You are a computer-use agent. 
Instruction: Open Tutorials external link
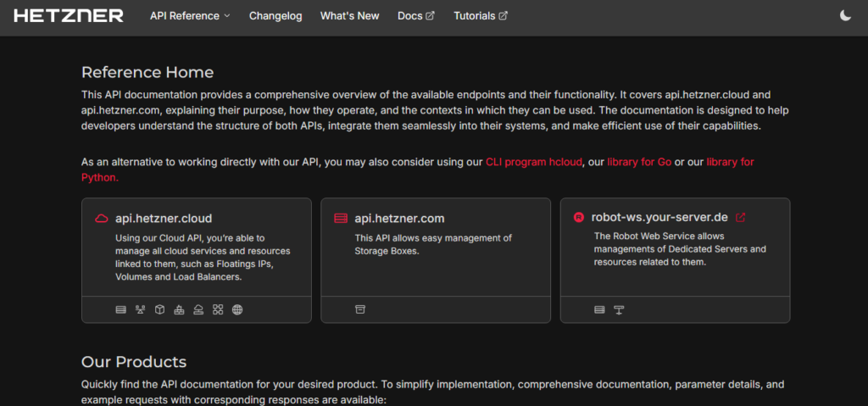pyautogui.click(x=481, y=16)
